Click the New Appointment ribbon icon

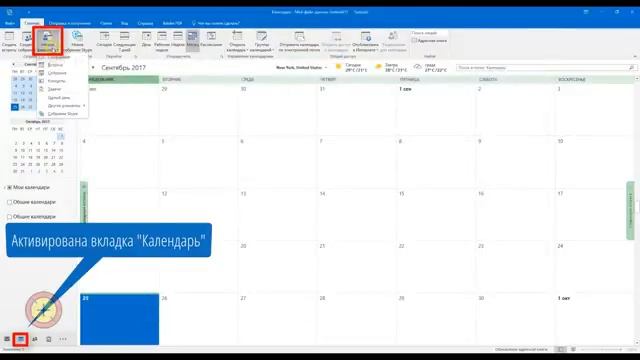pyautogui.click(x=9, y=41)
